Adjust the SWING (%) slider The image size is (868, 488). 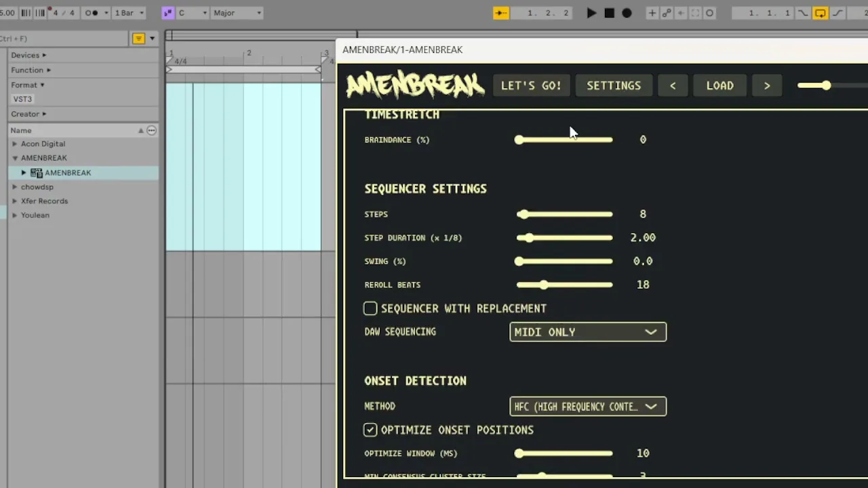coord(564,261)
